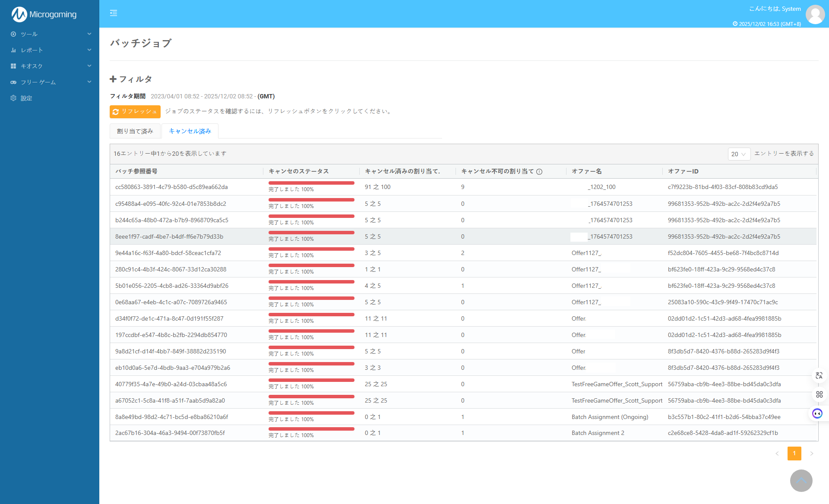Image resolution: width=829 pixels, height=504 pixels.
Task: Click page 1 pagination button
Action: pos(794,454)
